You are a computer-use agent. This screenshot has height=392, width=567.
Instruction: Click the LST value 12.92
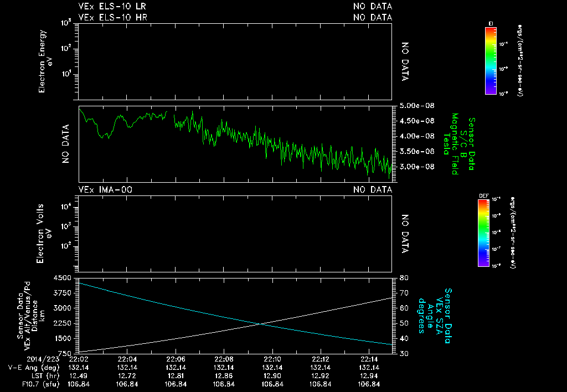[321, 376]
